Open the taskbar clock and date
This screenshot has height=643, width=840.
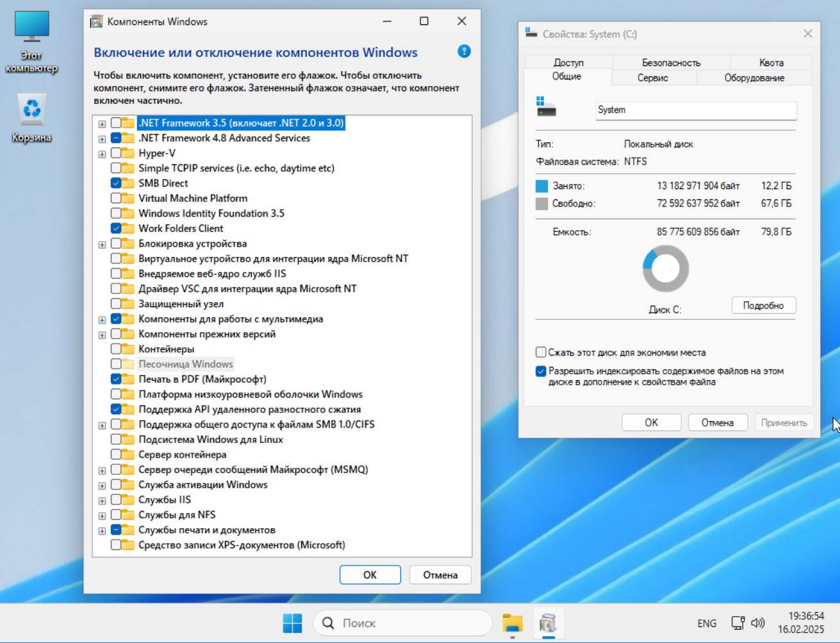tap(801, 622)
